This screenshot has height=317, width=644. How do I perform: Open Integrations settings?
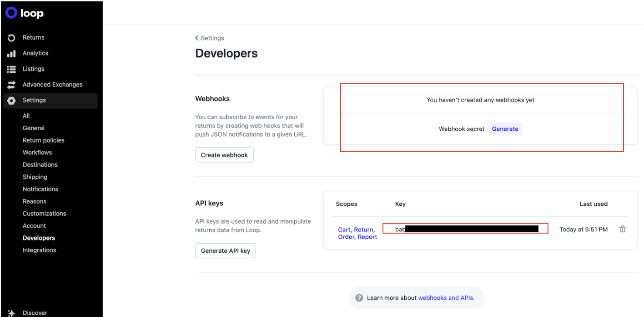click(40, 250)
